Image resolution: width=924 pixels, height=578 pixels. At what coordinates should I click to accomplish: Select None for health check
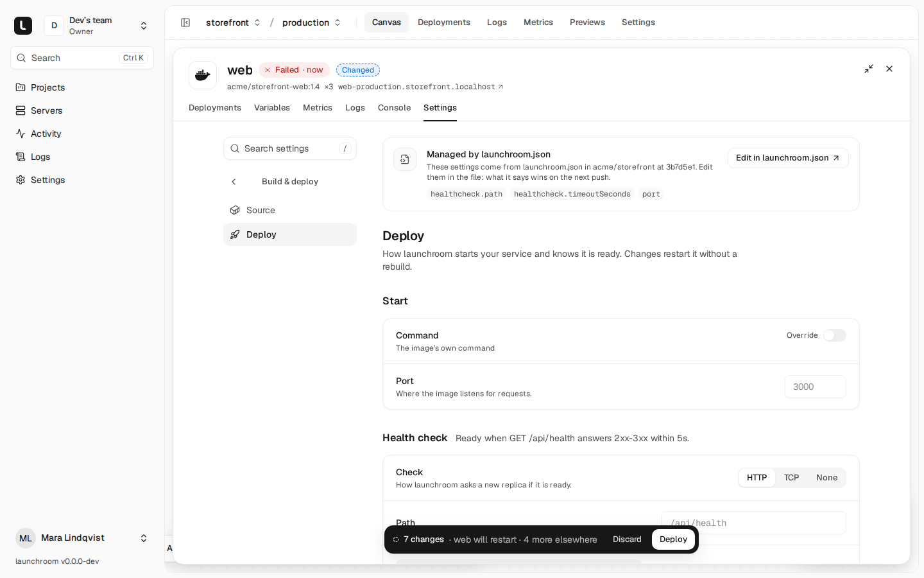826,478
